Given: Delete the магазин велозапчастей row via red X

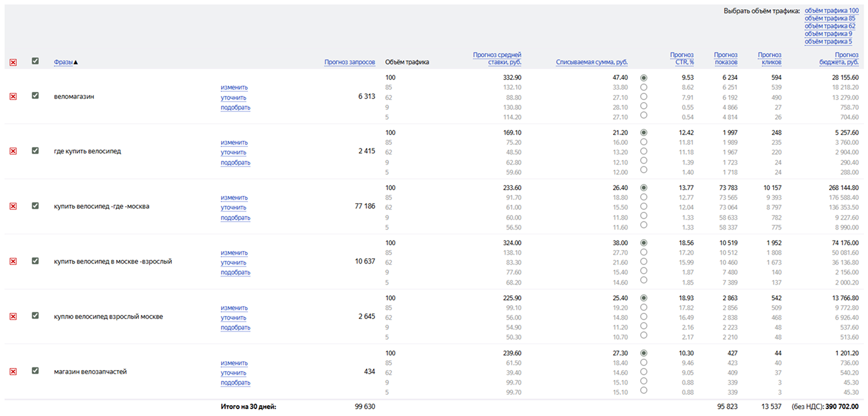Looking at the screenshot, I should [x=13, y=372].
